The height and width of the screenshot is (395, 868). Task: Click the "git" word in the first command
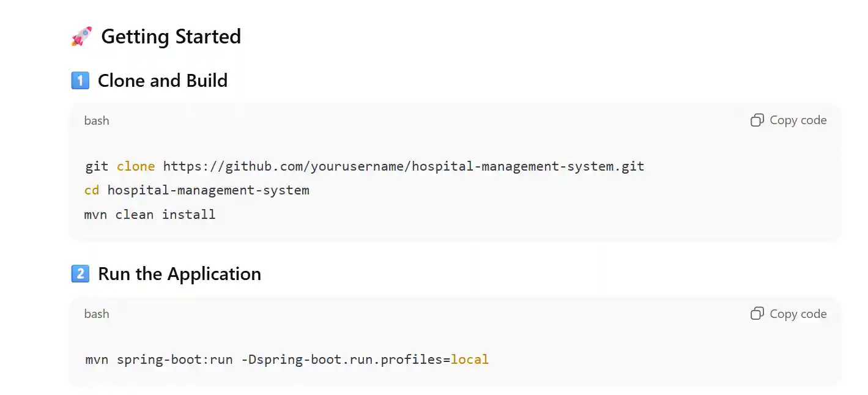coord(97,166)
